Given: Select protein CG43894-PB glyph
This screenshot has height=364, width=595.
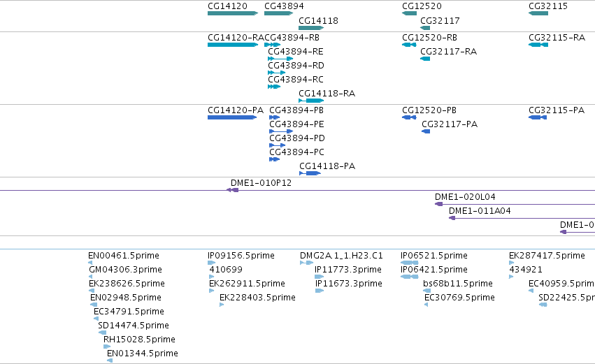Looking at the screenshot, I should (274, 117).
